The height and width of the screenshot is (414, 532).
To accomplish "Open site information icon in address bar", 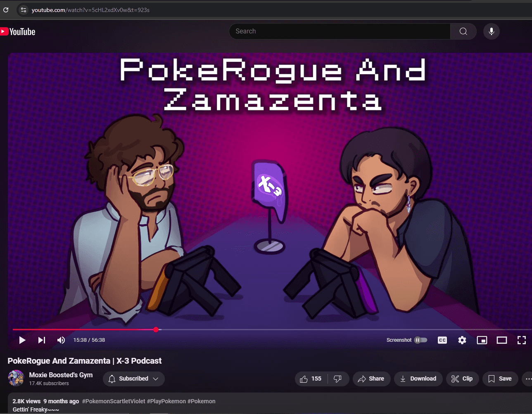I will 23,9.
